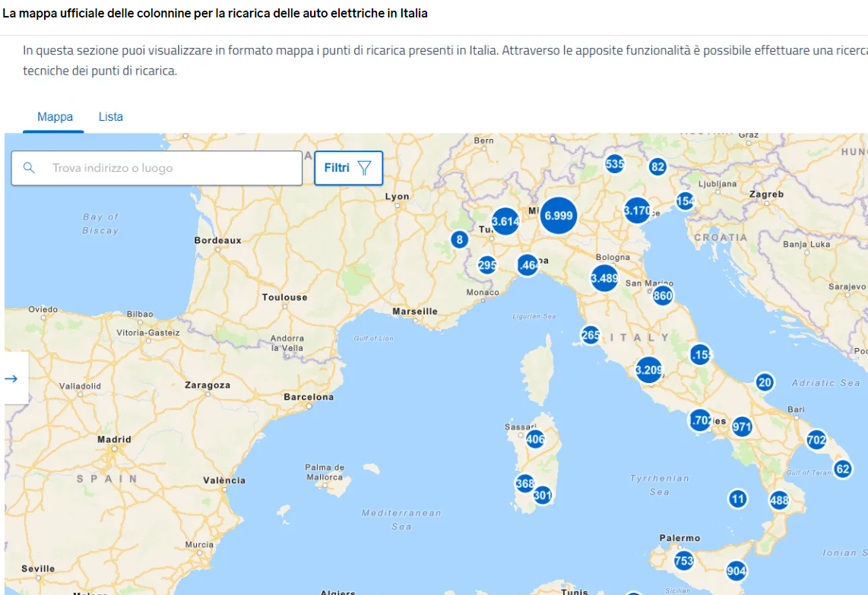Select the 368 cluster in Sardinia
Viewport: 868px width, 595px height.
click(x=524, y=483)
